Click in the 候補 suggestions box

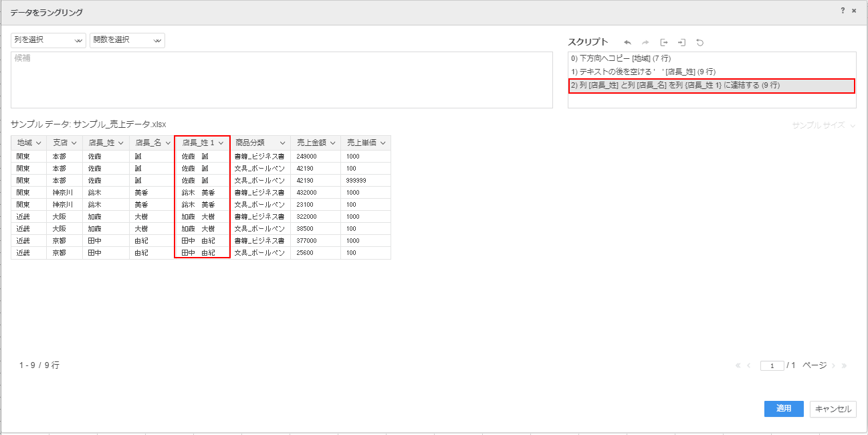(x=282, y=80)
